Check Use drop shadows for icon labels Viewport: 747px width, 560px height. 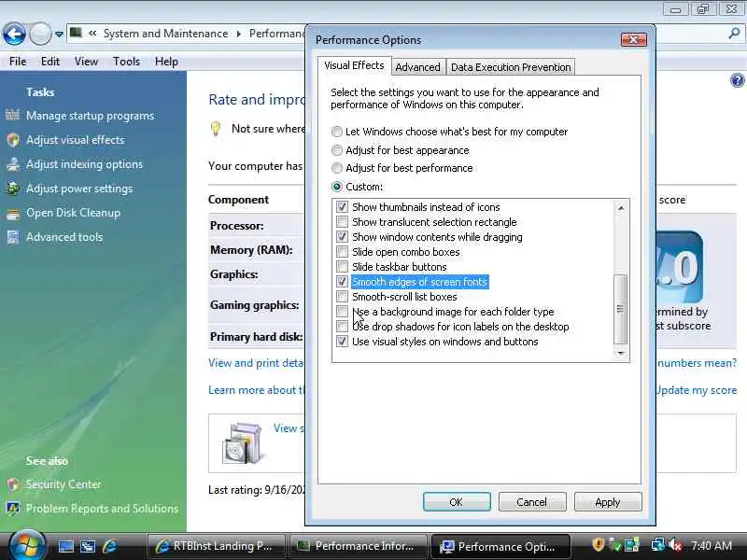tap(342, 327)
